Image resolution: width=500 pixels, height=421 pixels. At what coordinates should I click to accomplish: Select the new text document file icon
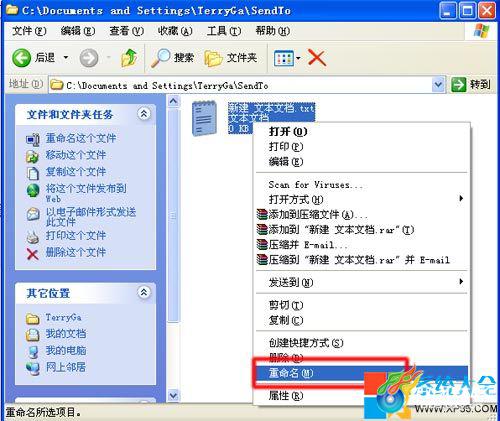[x=205, y=118]
